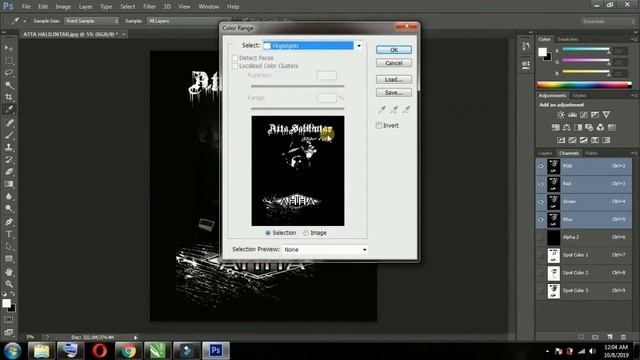The height and width of the screenshot is (360, 640).
Task: Switch to the Paths tab
Action: [x=591, y=153]
